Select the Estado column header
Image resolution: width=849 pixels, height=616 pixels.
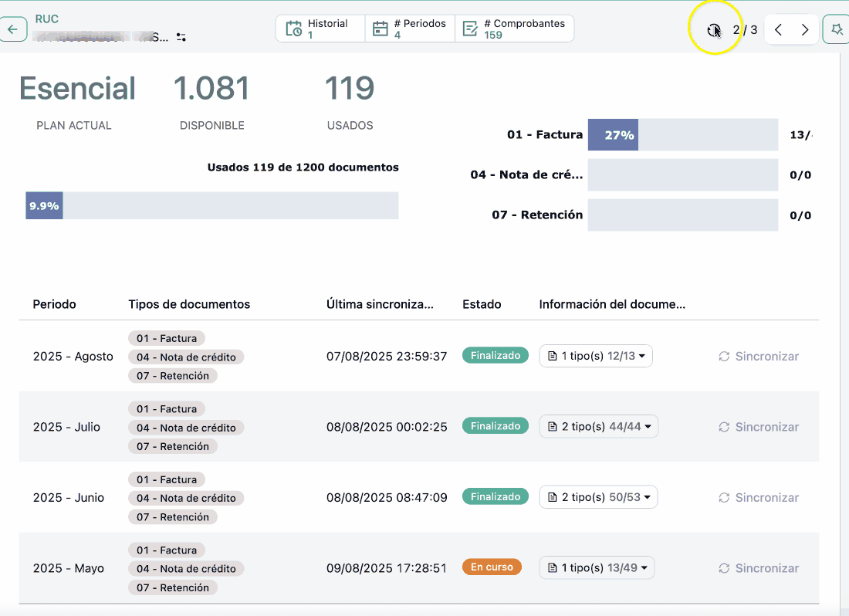pyautogui.click(x=481, y=304)
